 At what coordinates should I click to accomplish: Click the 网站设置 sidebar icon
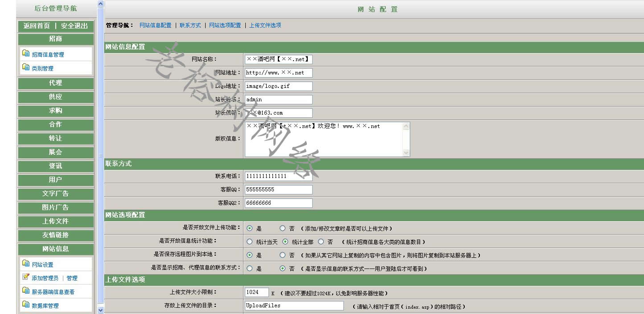tap(26, 264)
